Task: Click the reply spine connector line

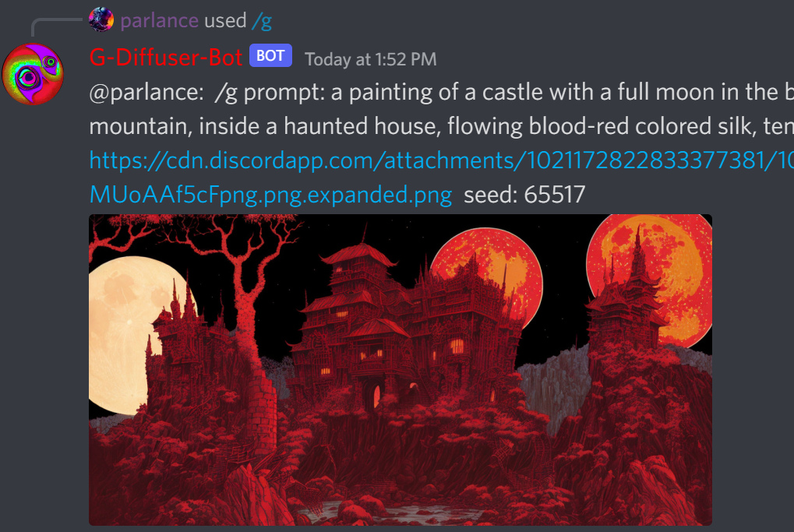Action: click(55, 26)
